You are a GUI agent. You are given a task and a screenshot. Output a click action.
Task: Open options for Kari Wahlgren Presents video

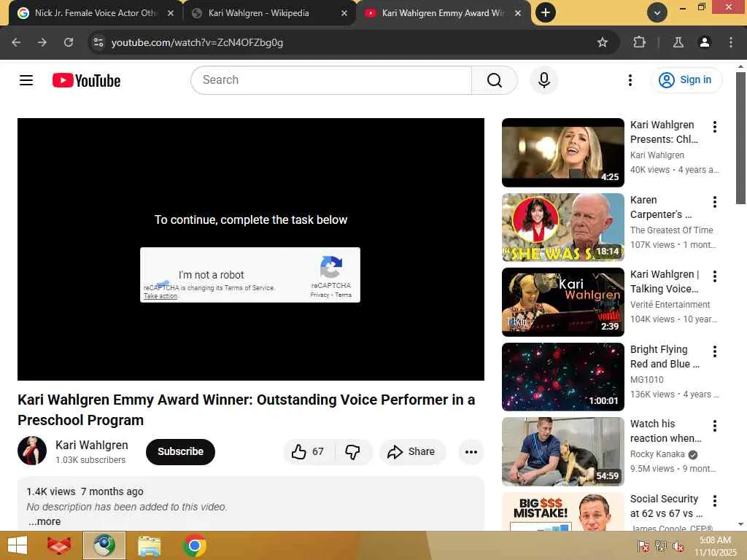715,127
